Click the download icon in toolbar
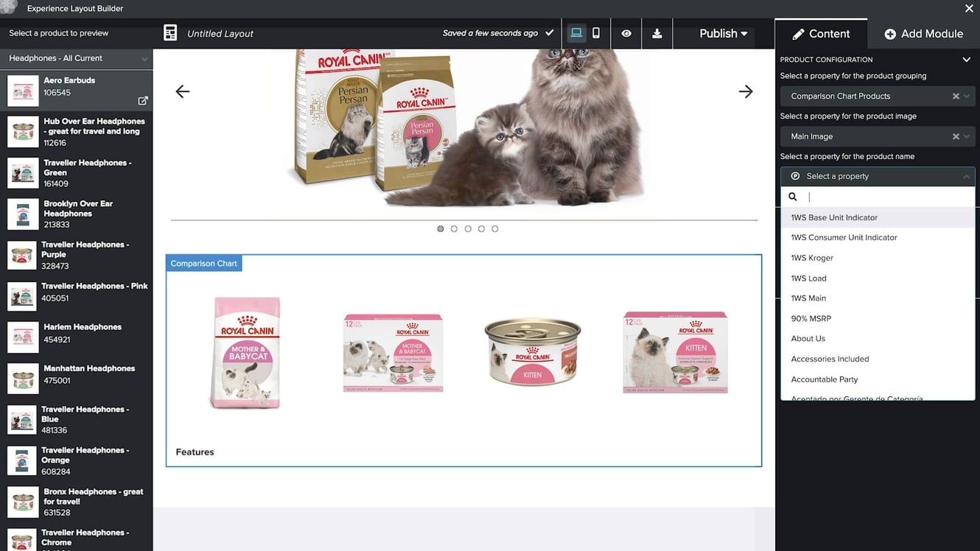The height and width of the screenshot is (551, 980). pyautogui.click(x=657, y=34)
